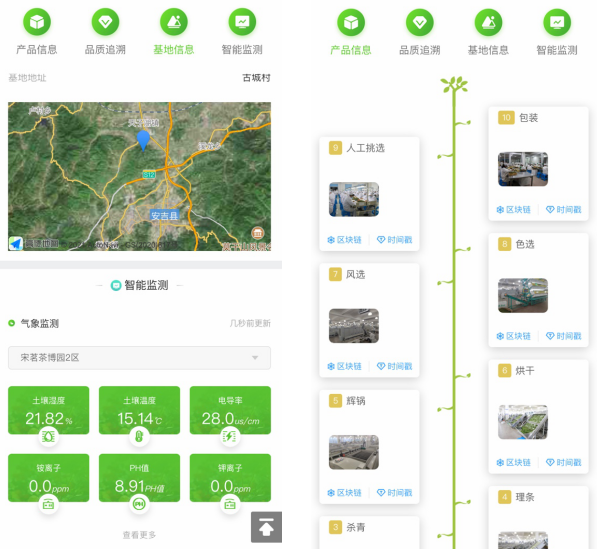Click the 气象监测 section heading
600x549 pixels.
pos(39,324)
